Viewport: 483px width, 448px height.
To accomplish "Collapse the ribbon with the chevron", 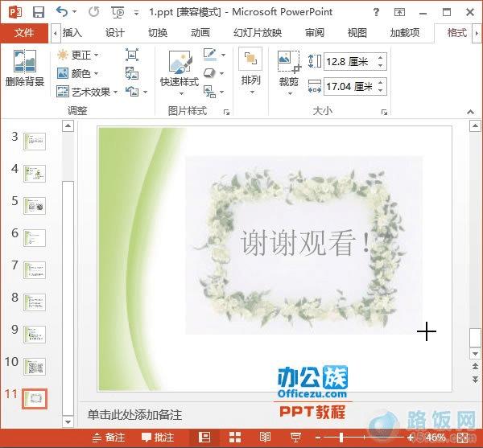I will coord(470,112).
